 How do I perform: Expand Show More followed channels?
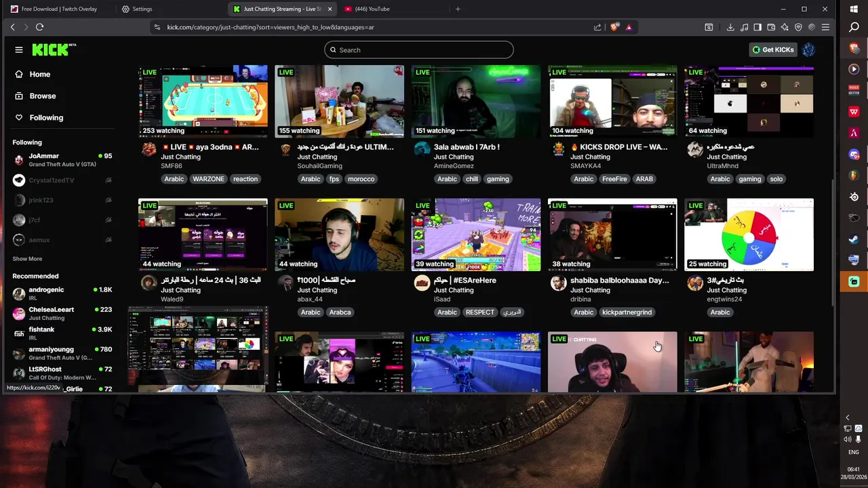tap(27, 259)
